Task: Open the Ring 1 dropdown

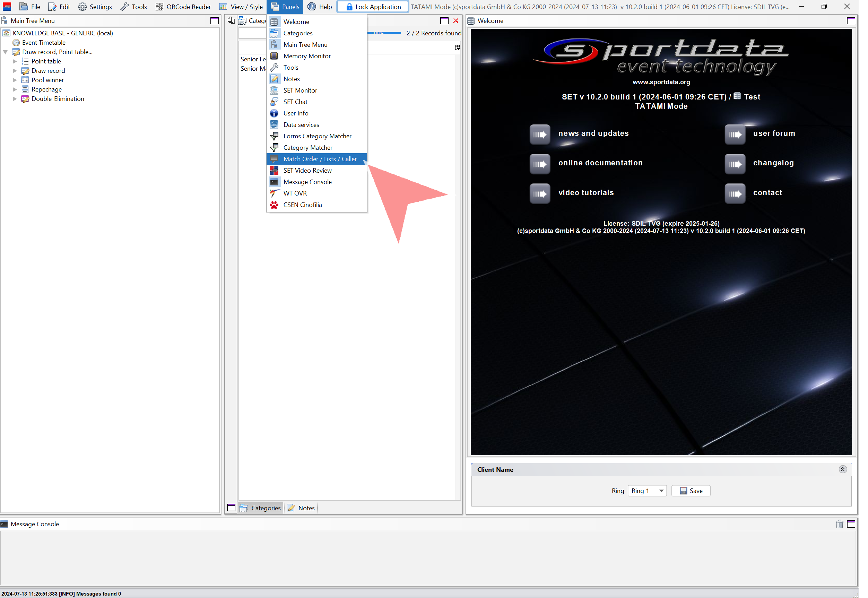Action: click(647, 491)
